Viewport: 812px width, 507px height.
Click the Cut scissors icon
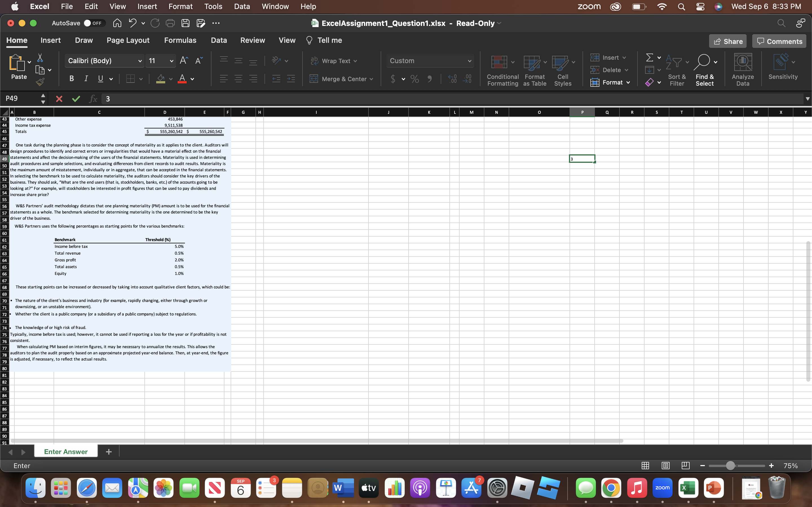click(40, 58)
